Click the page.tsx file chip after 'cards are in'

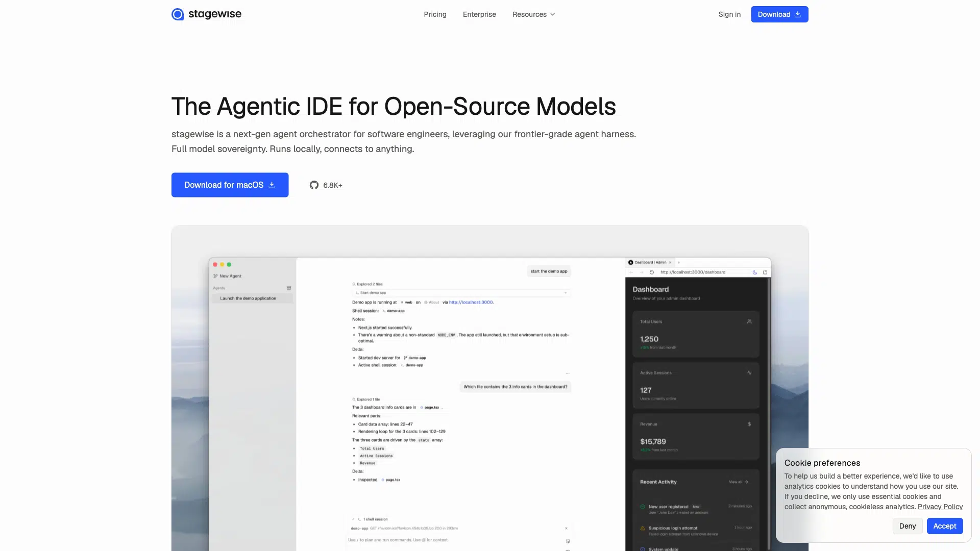pos(430,408)
